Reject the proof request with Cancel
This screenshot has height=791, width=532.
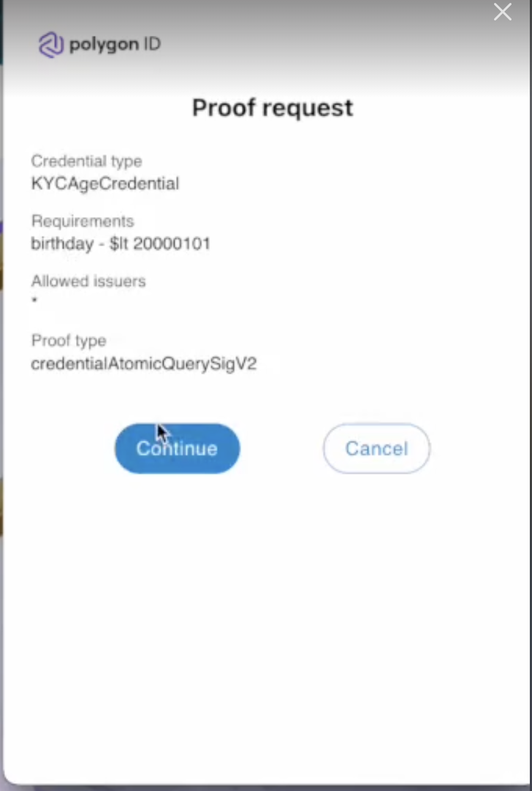click(376, 448)
